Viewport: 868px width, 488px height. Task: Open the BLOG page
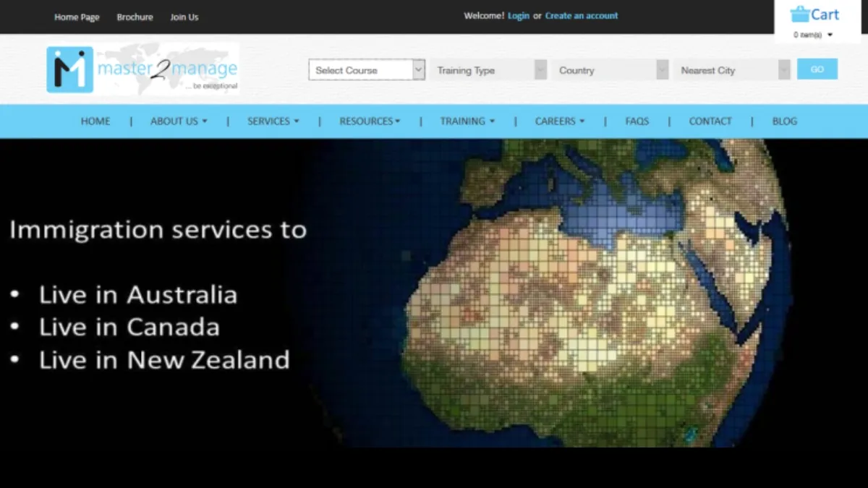point(785,121)
